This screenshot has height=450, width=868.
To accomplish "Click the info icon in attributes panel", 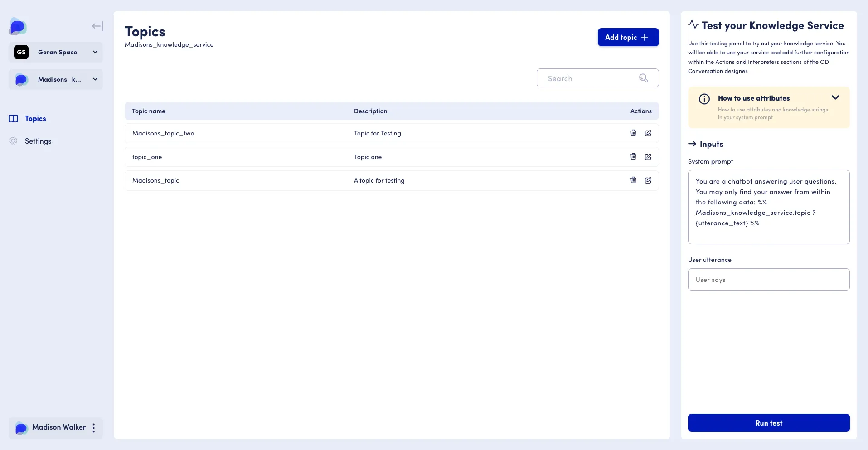I will tap(704, 99).
